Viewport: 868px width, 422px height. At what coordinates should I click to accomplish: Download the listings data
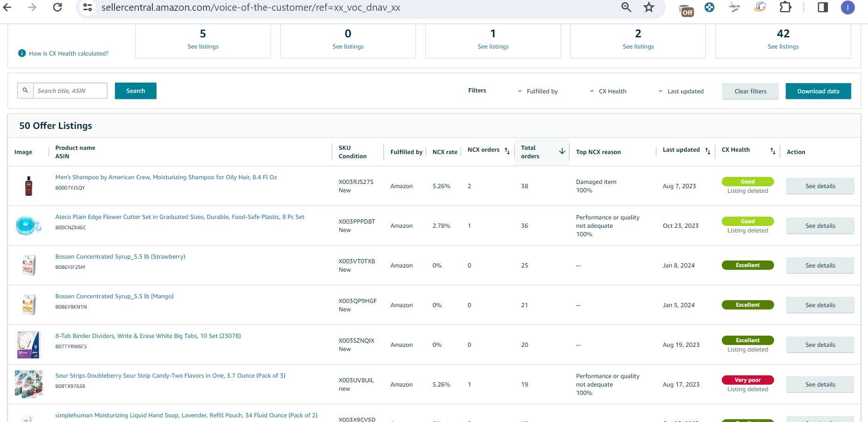[x=818, y=91]
